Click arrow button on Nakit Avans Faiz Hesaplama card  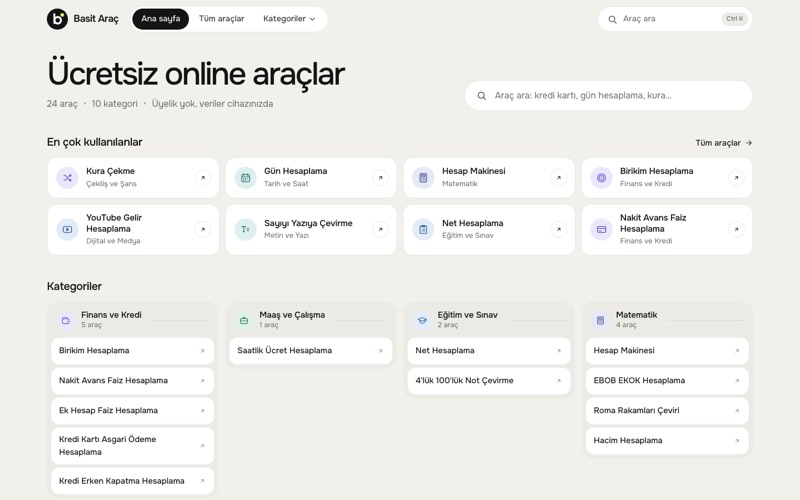[736, 229]
